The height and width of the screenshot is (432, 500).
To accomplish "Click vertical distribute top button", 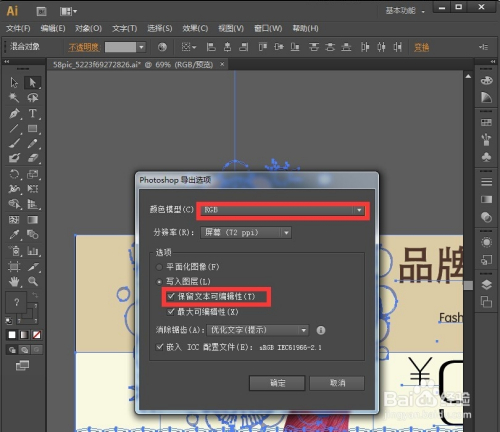I will tap(313, 47).
